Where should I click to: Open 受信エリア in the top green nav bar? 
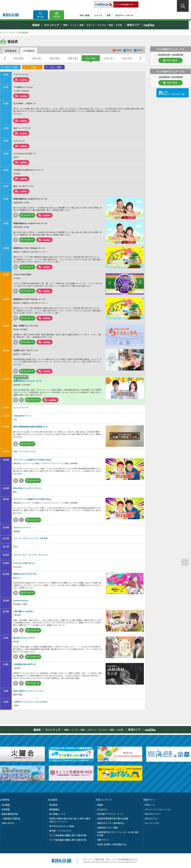[x=133, y=25]
